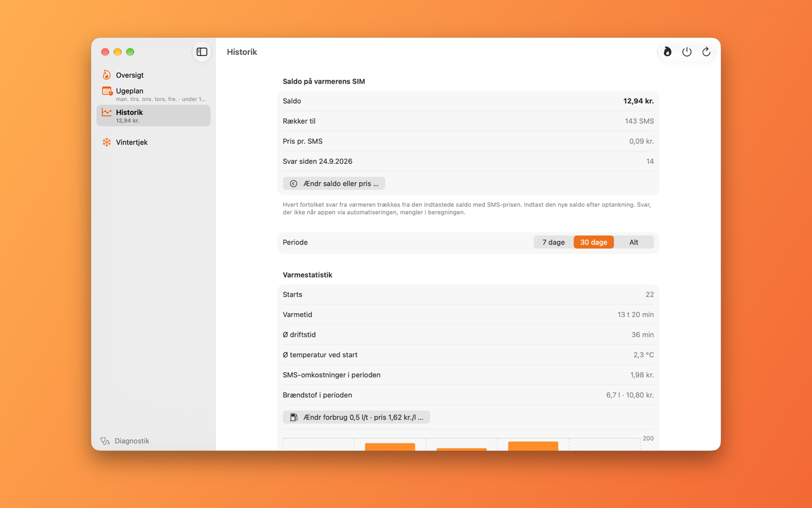Click the flame icon next to Oversigt

pos(107,75)
